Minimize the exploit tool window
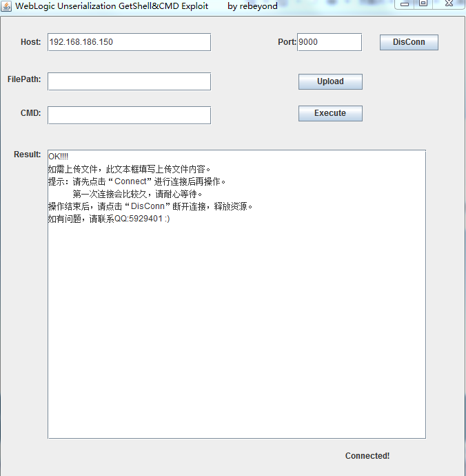Screen dimensions: 466x476 (405, 3)
